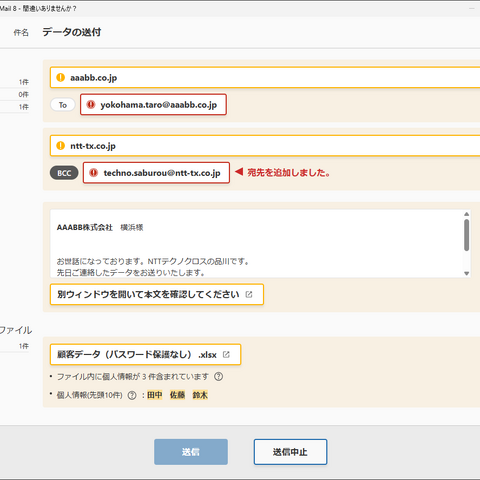This screenshot has width=480, height=480.
Task: Click the 送信 send button
Action: pyautogui.click(x=191, y=452)
